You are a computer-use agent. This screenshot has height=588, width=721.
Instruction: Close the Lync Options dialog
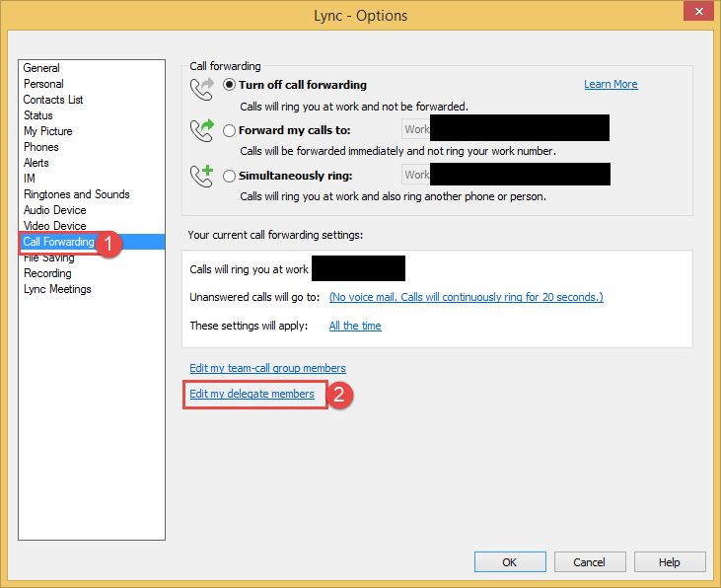pos(698,11)
